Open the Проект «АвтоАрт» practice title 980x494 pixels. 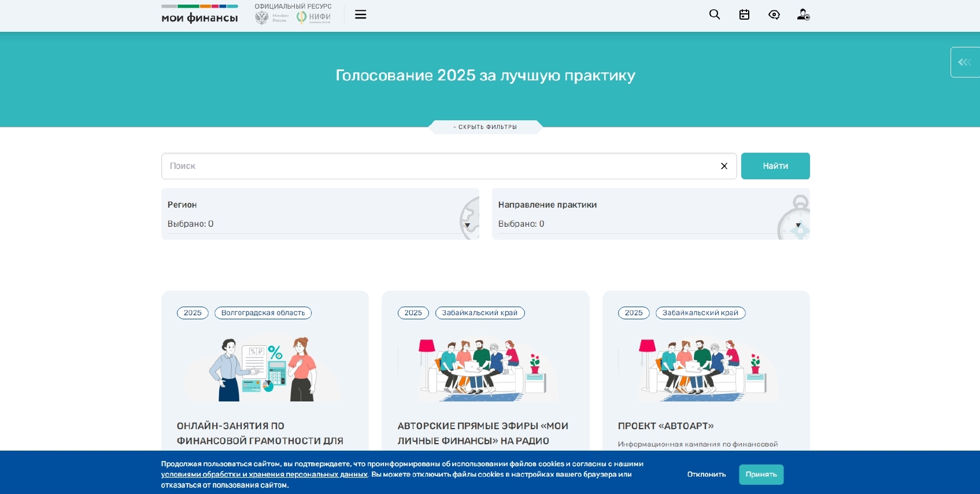665,426
